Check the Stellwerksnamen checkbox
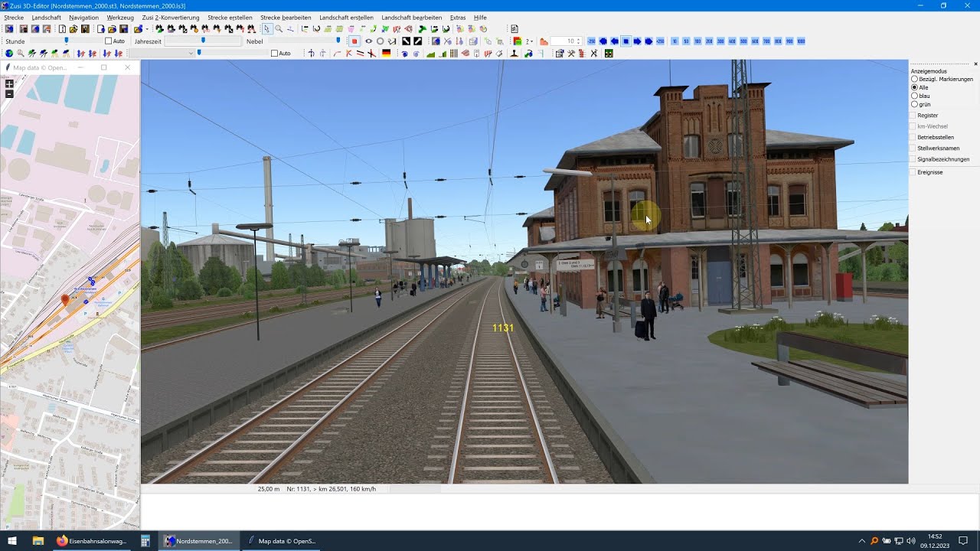This screenshot has width=980, height=551. pyautogui.click(x=913, y=148)
